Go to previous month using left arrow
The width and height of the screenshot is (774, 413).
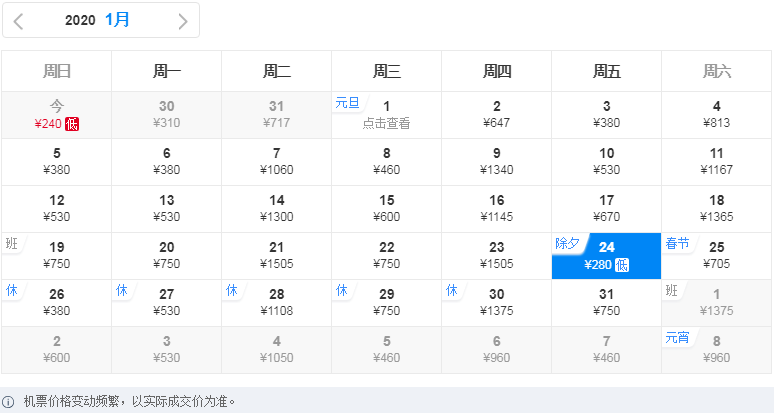pos(18,21)
